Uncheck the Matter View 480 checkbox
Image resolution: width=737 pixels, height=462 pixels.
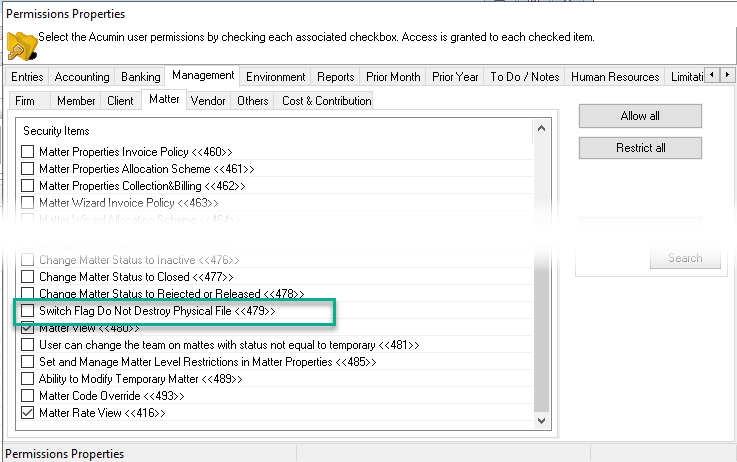click(28, 327)
